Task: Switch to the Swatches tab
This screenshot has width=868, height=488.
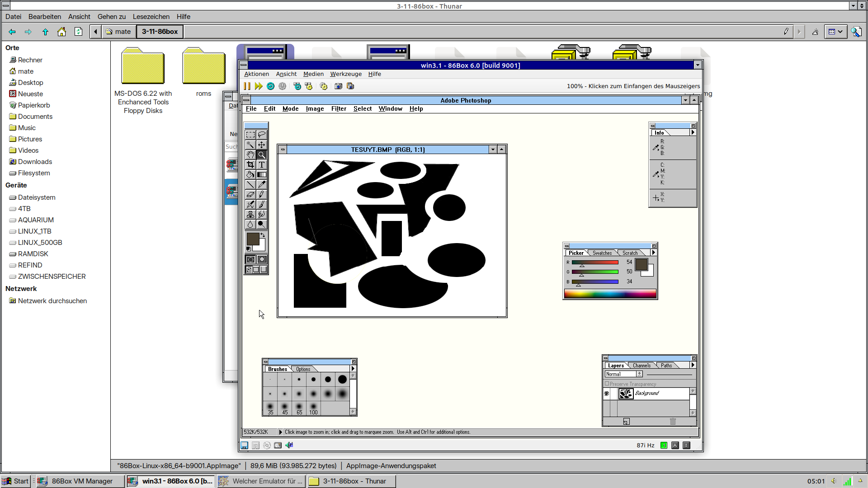Action: 602,253
